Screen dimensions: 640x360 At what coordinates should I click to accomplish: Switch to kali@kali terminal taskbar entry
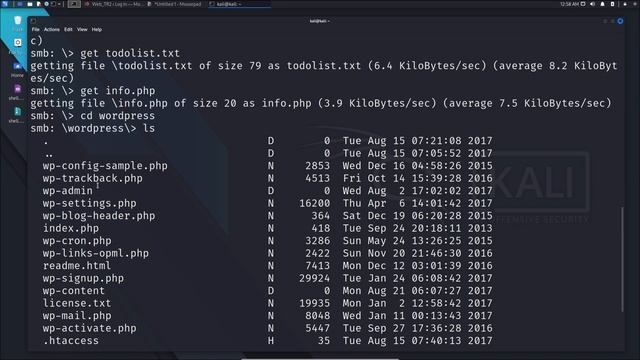click(239, 4)
